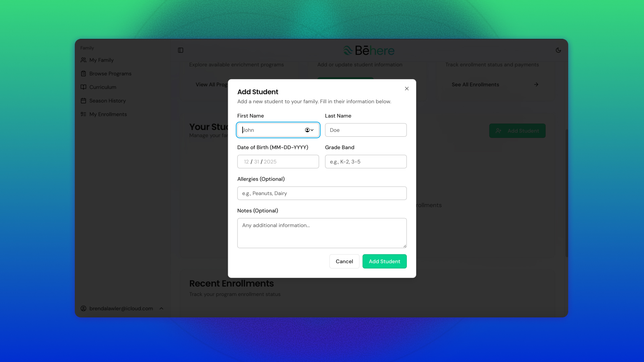This screenshot has width=644, height=362.
Task: Toggle dark mode with the moon icon
Action: point(558,50)
